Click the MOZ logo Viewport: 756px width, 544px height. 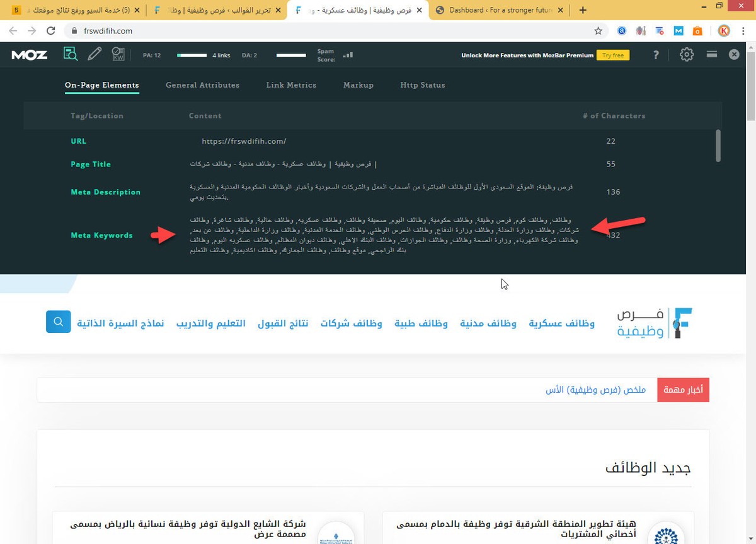pos(30,55)
